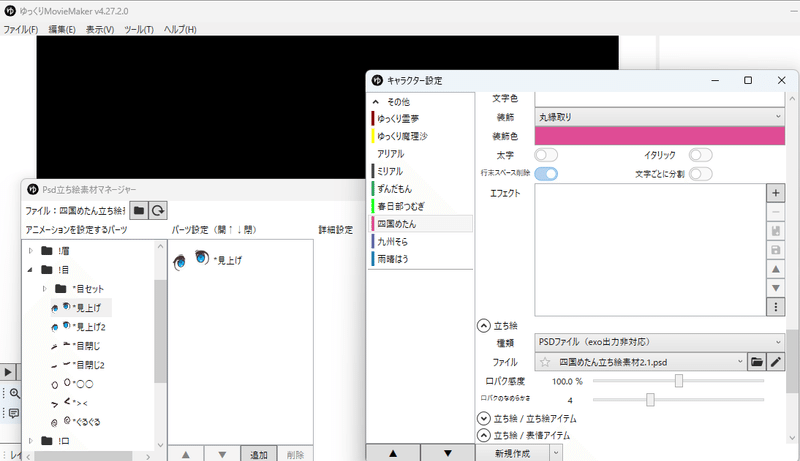Screen dimensions: 800x461
Task: Collapse その他 character group
Action: (376, 101)
